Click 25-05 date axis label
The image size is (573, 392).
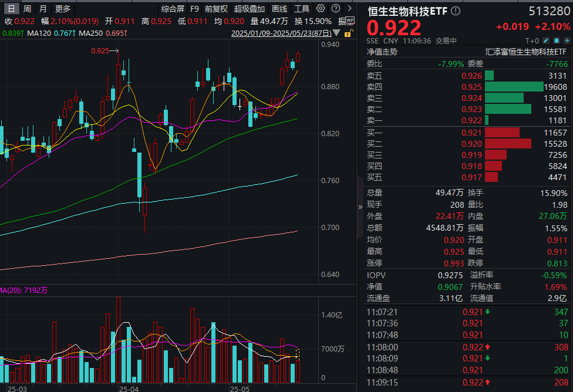[240, 388]
